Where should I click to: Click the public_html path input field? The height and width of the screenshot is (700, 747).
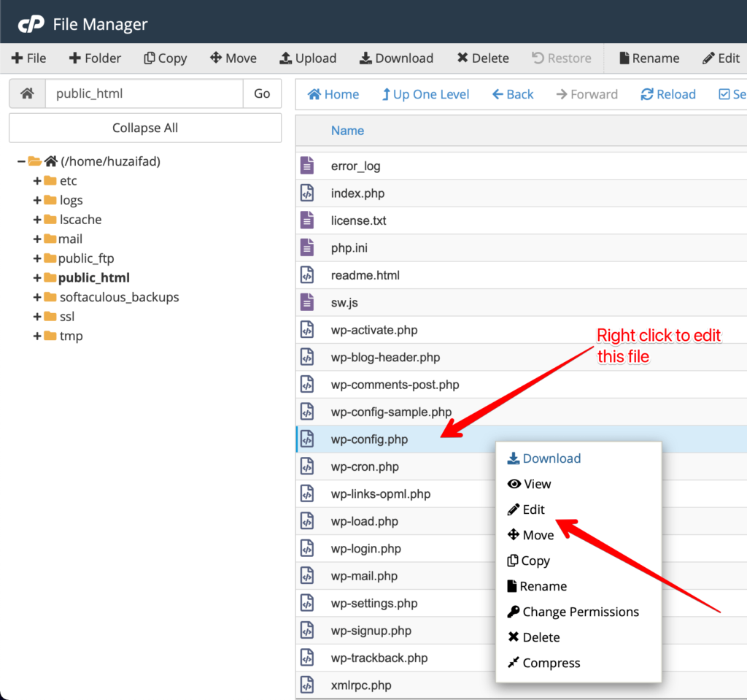[x=144, y=94]
